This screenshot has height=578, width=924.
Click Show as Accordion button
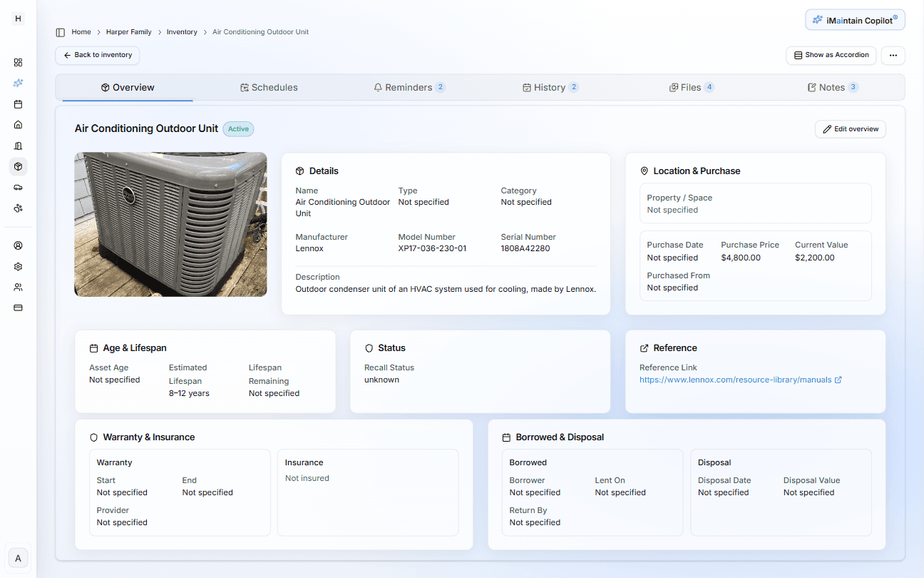tap(831, 55)
